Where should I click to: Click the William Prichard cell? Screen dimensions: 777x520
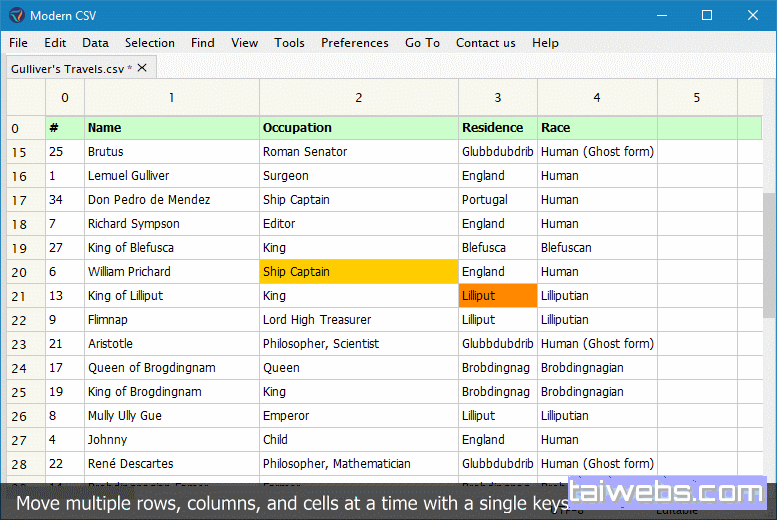[171, 272]
